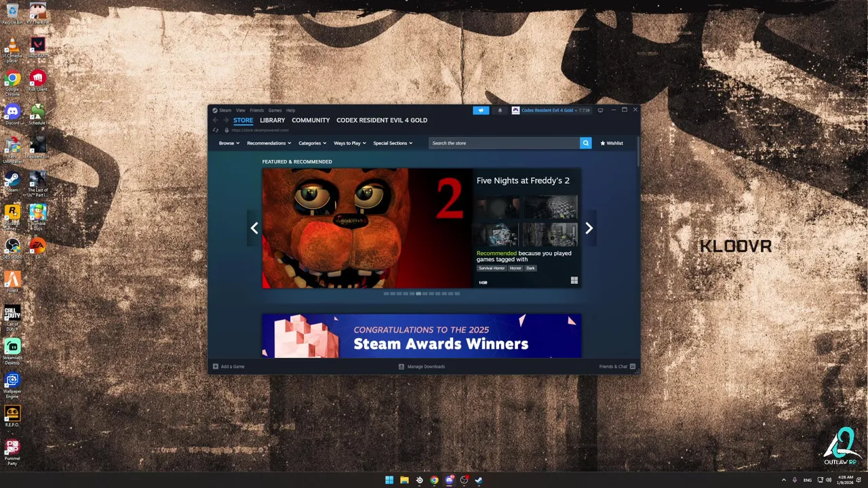Select the Call of Duty desktop icon
This screenshot has height=488, width=868.
(12, 318)
